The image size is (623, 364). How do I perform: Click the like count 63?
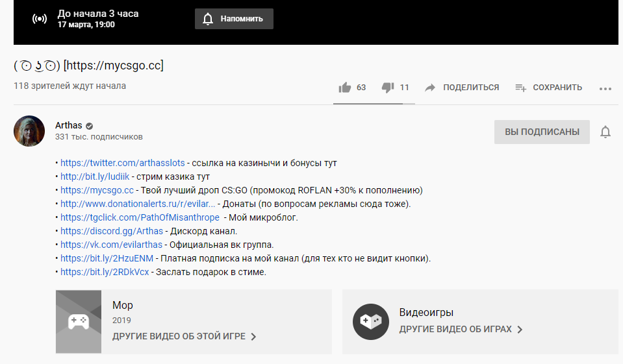[361, 88]
